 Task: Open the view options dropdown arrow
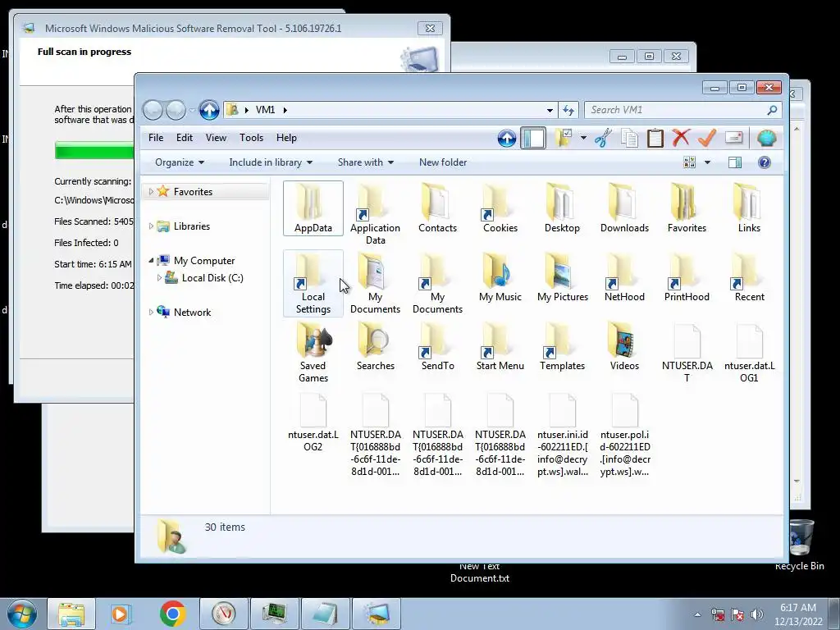pyautogui.click(x=707, y=162)
